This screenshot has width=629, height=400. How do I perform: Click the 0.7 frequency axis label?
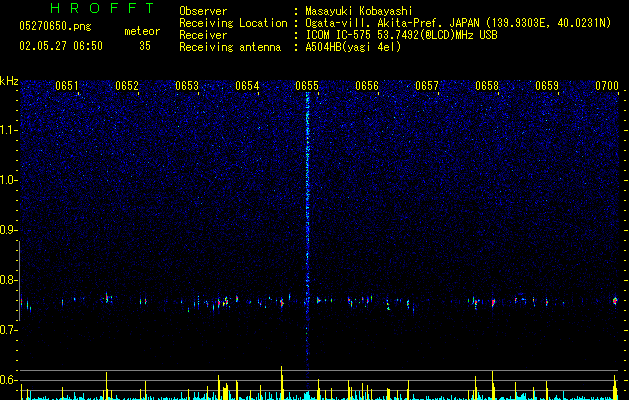coord(8,330)
